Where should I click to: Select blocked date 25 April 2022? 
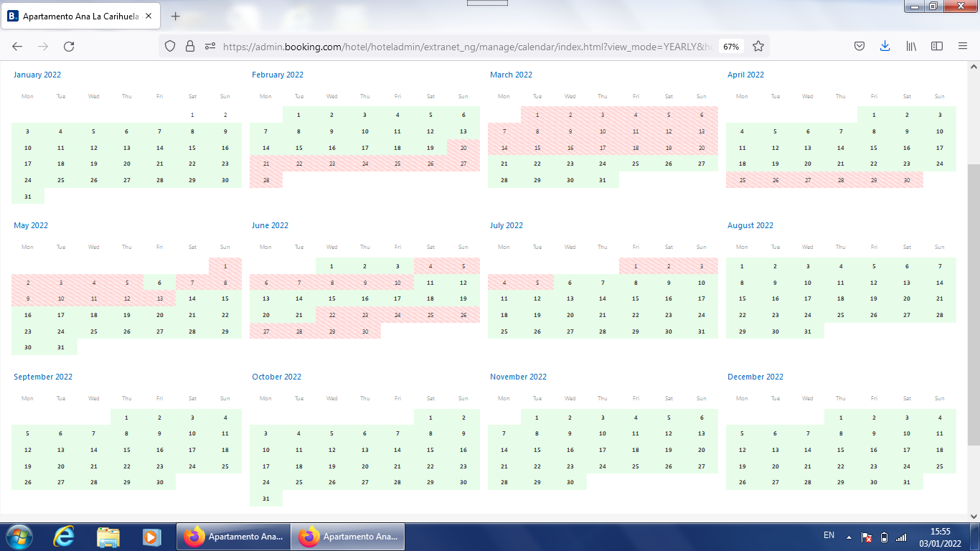pos(742,181)
